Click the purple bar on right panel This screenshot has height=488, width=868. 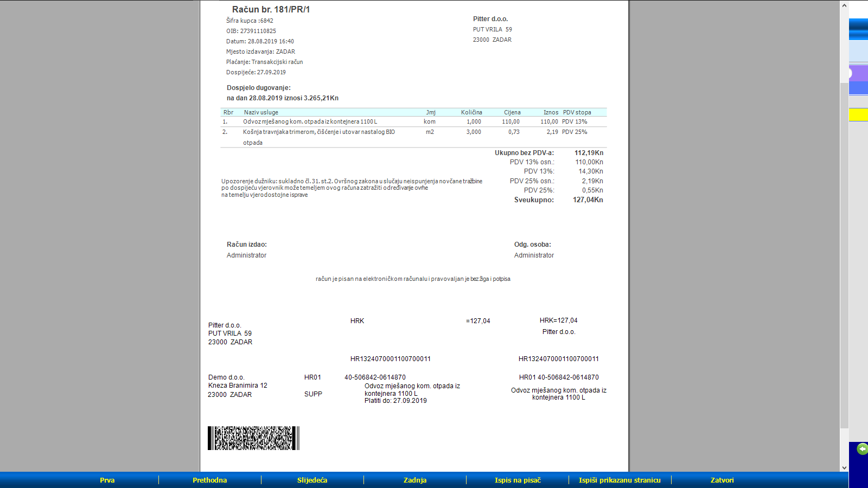click(x=858, y=74)
